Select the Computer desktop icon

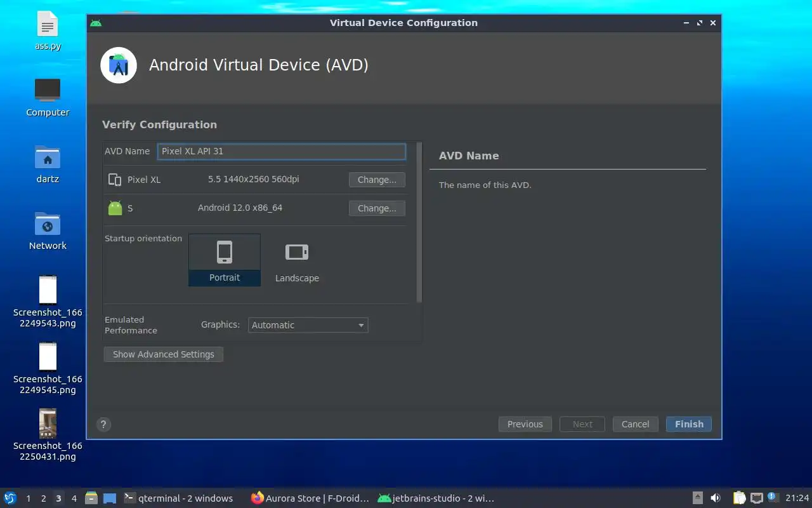pos(48,98)
